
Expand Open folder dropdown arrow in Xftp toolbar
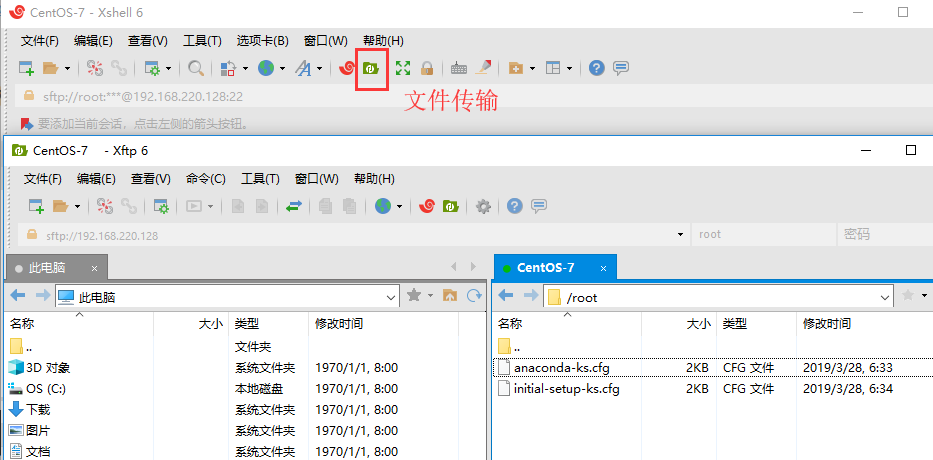click(77, 206)
